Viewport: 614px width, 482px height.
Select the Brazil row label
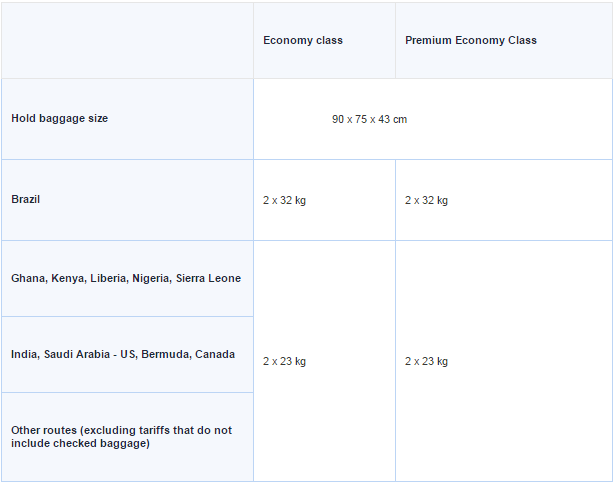pyautogui.click(x=26, y=199)
